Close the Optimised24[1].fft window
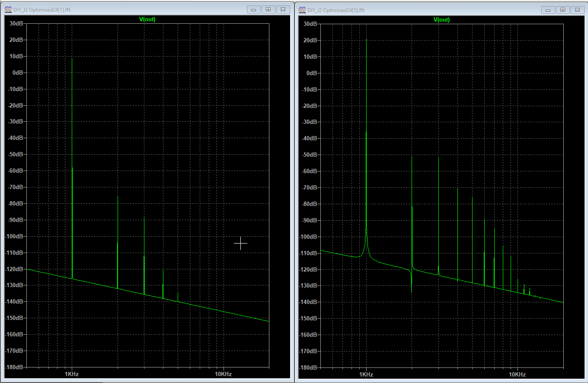This screenshot has width=588, height=383. coord(283,9)
